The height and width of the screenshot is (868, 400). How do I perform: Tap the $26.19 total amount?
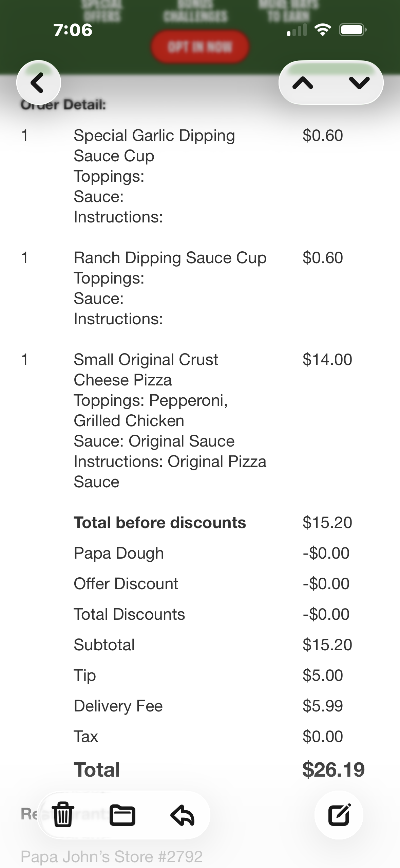(x=333, y=770)
